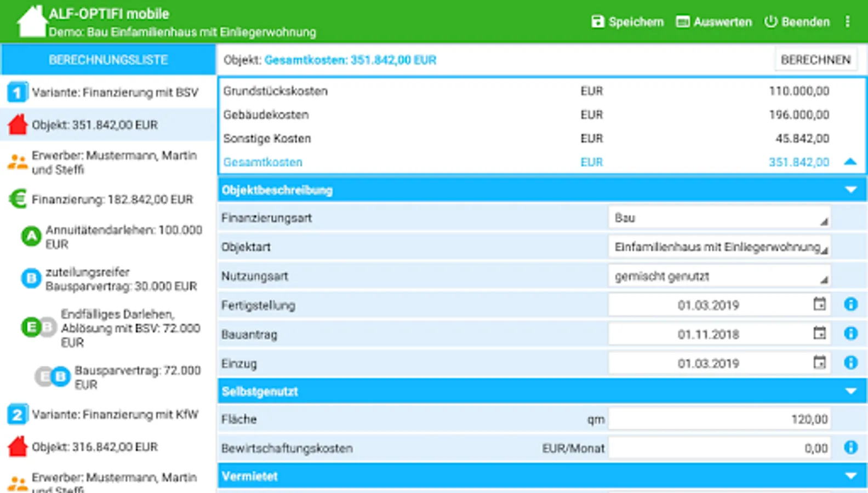868x493 pixels.
Task: Click the Bewirtschaftungskosten input field
Action: 719,448
